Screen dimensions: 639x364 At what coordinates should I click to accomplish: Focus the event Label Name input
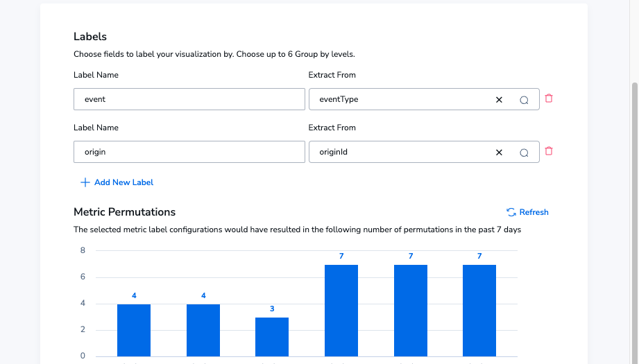click(189, 99)
